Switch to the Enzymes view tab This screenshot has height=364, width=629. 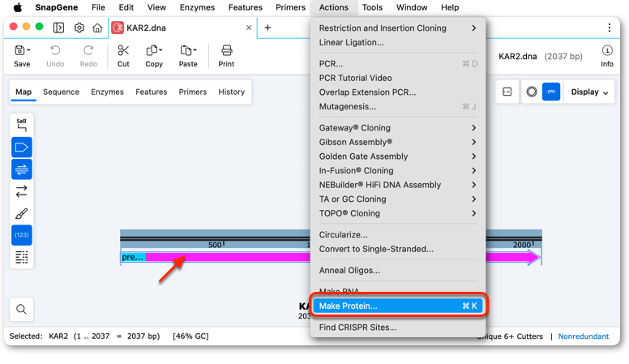[107, 92]
